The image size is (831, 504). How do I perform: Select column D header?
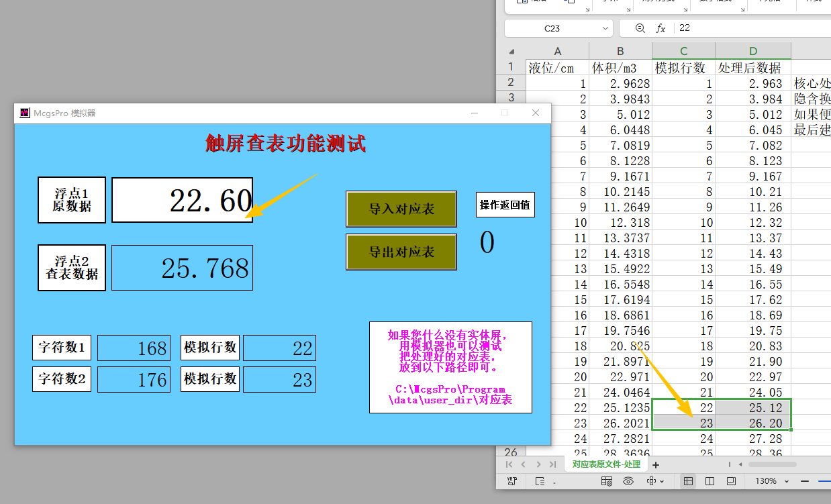click(752, 52)
